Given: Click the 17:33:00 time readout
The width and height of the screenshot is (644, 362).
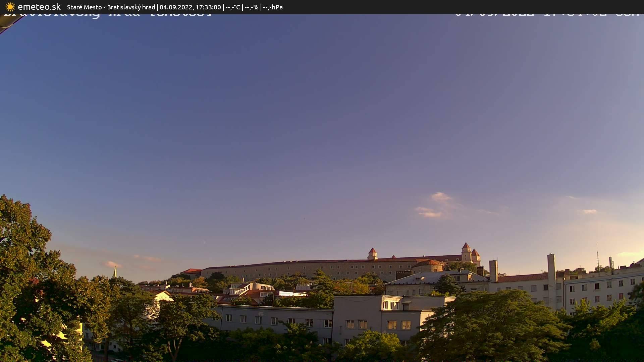Looking at the screenshot, I should coord(208,7).
